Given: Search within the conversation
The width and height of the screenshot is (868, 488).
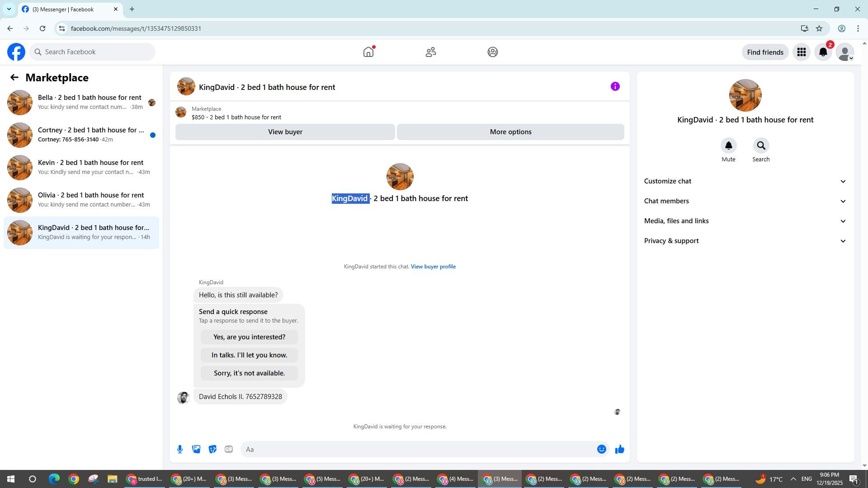Looking at the screenshot, I should coord(761,146).
